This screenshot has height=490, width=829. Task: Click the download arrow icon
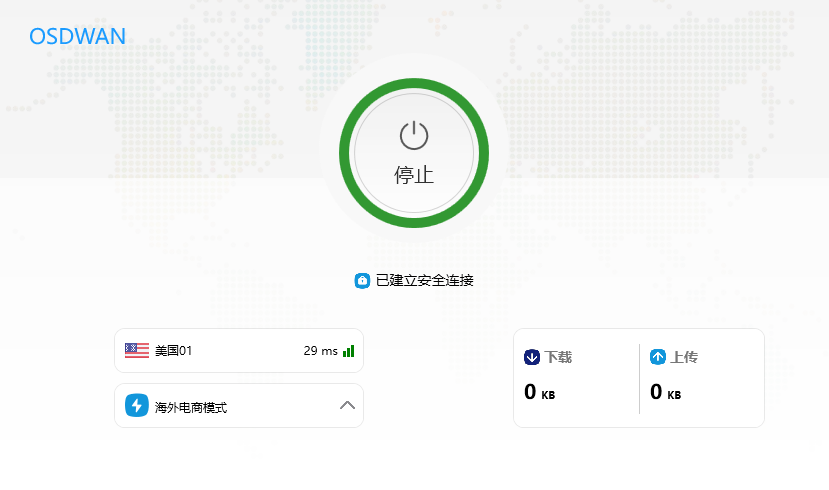pos(532,357)
